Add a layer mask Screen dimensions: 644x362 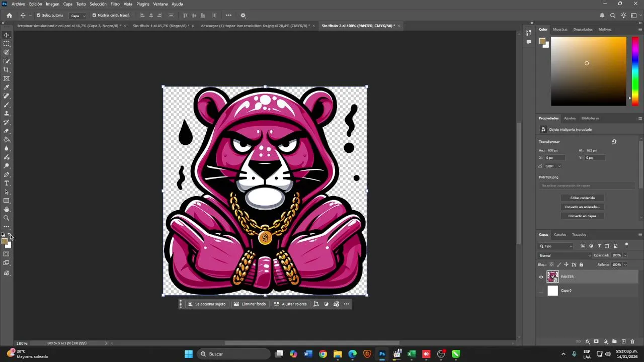point(596,341)
